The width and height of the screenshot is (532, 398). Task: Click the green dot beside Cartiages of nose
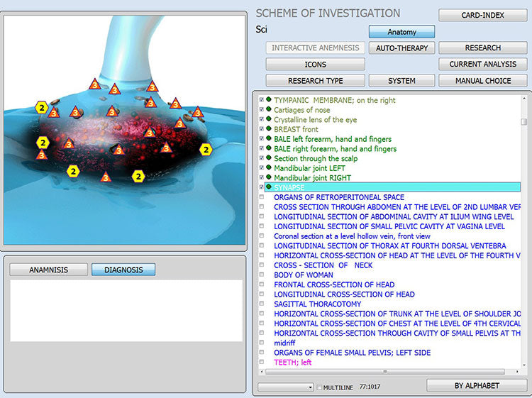point(269,110)
